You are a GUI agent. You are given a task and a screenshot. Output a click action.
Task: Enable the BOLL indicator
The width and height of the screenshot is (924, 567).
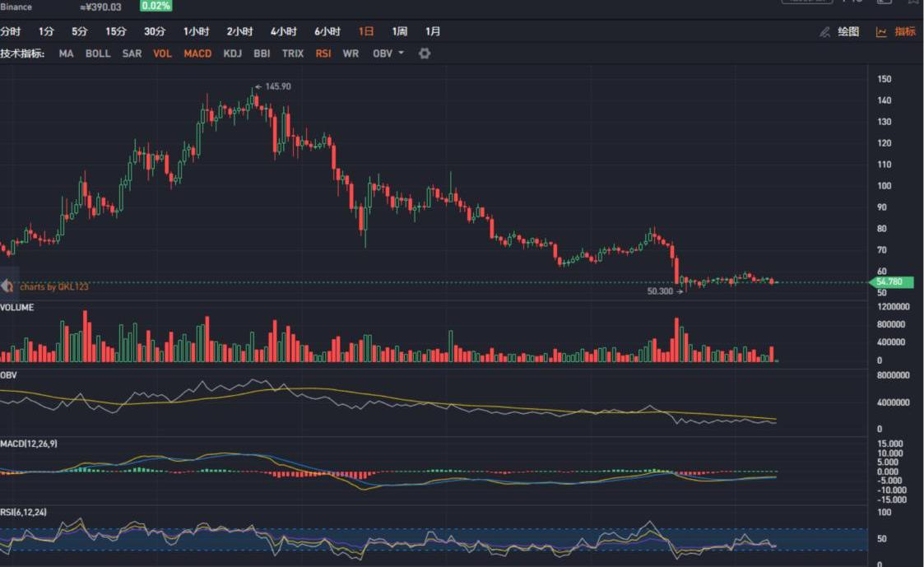(x=98, y=53)
